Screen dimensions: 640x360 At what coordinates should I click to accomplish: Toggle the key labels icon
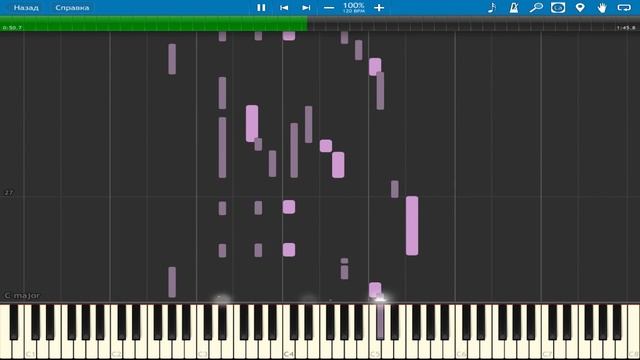click(x=558, y=8)
